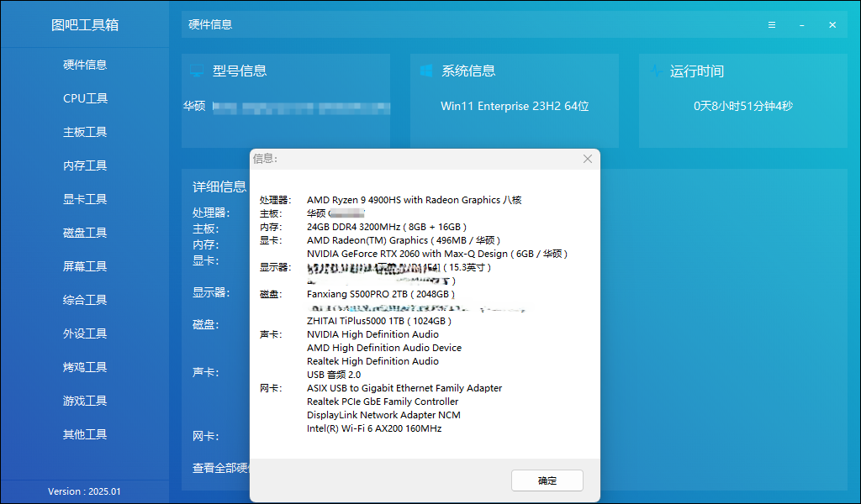Click the 查看全部硬件 link at bottom

coord(221,468)
